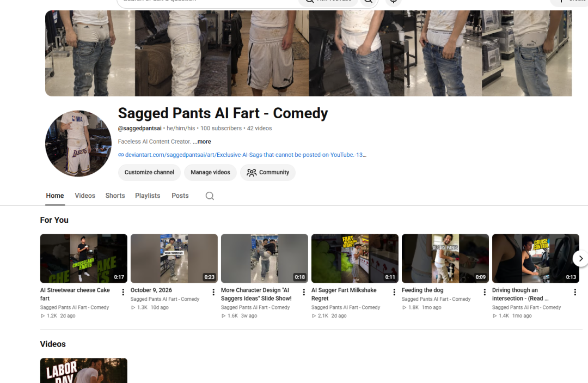Open the Community button

[268, 173]
